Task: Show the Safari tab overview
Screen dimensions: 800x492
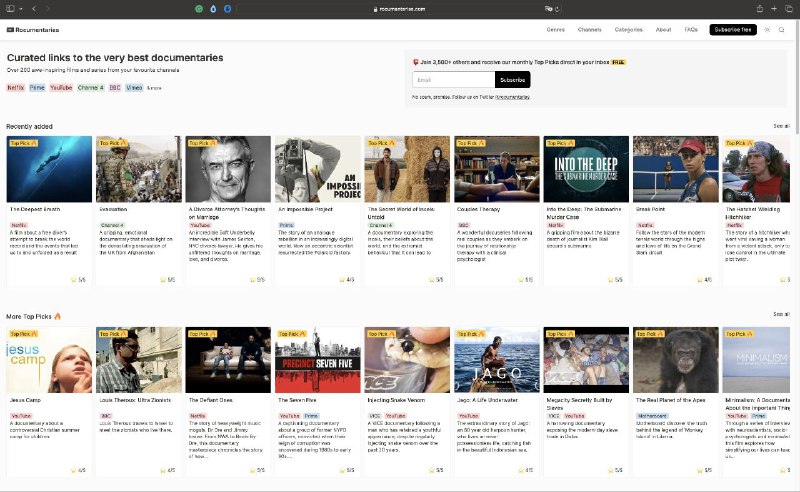Action: pyautogui.click(x=788, y=8)
